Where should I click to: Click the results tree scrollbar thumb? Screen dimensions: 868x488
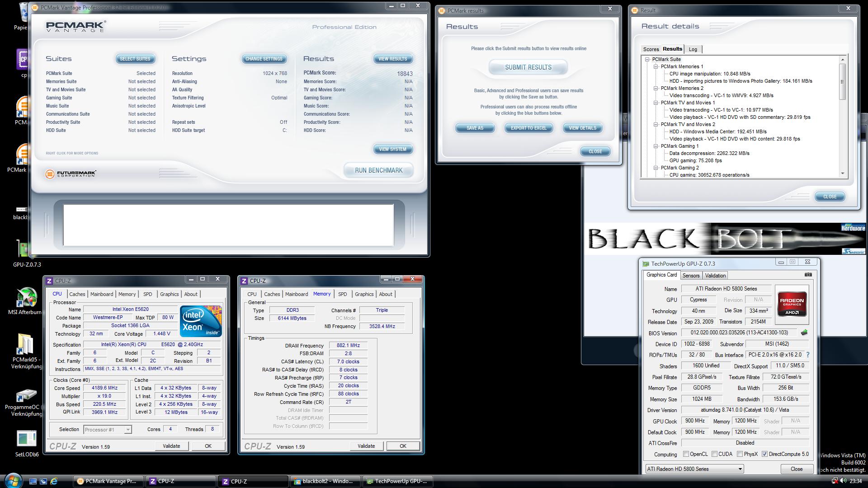[x=843, y=81]
